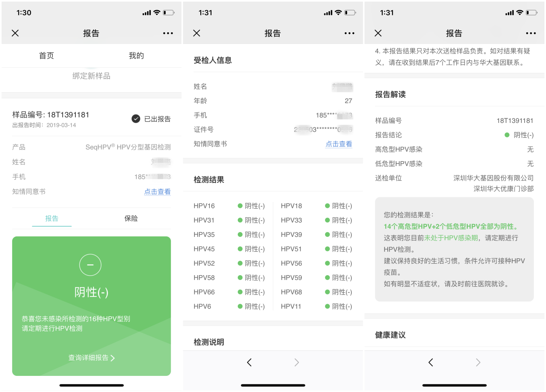Tap the battery icon on left screen
Viewport: 546px width, 392px height.
click(169, 13)
